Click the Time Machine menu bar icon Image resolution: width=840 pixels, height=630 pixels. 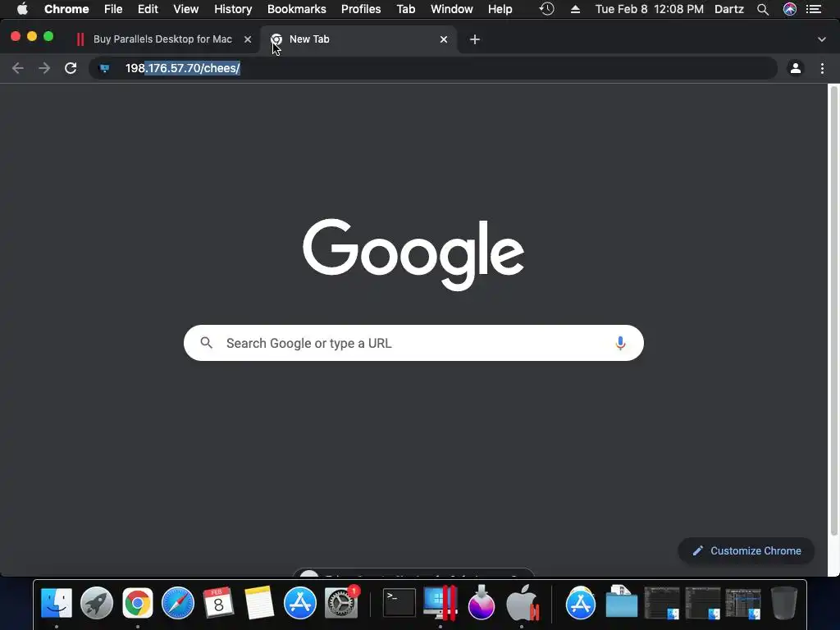(546, 9)
